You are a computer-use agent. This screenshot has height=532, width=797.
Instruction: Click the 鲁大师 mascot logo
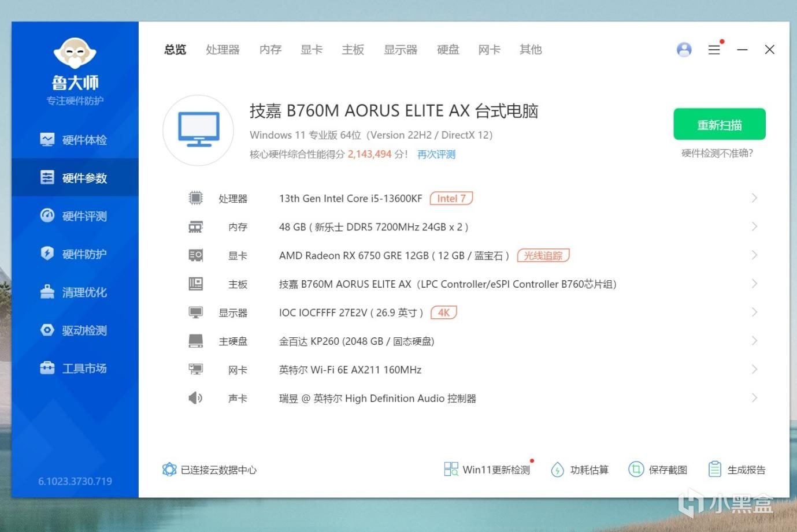pos(75,53)
